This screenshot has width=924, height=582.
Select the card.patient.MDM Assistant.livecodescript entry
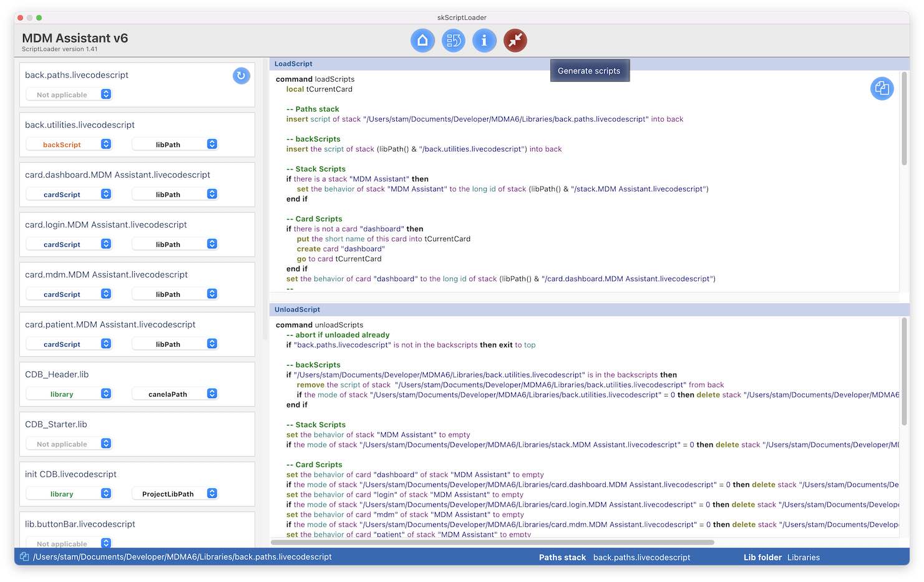[x=110, y=324]
